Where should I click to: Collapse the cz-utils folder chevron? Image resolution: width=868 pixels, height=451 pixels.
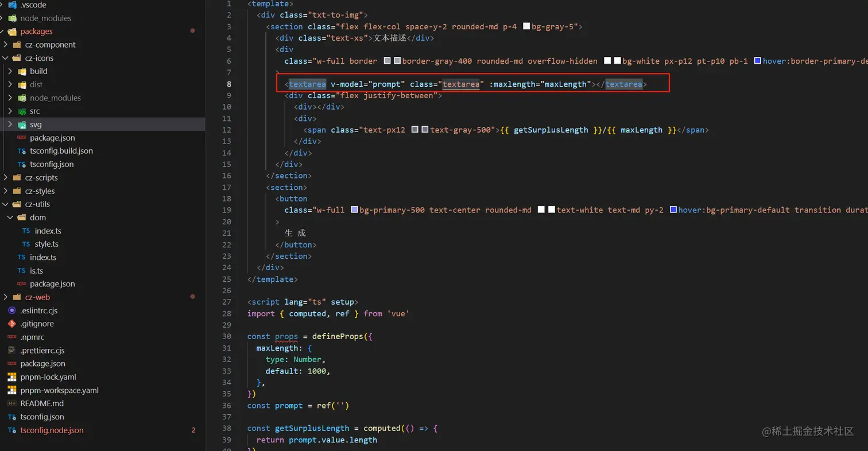[5, 204]
